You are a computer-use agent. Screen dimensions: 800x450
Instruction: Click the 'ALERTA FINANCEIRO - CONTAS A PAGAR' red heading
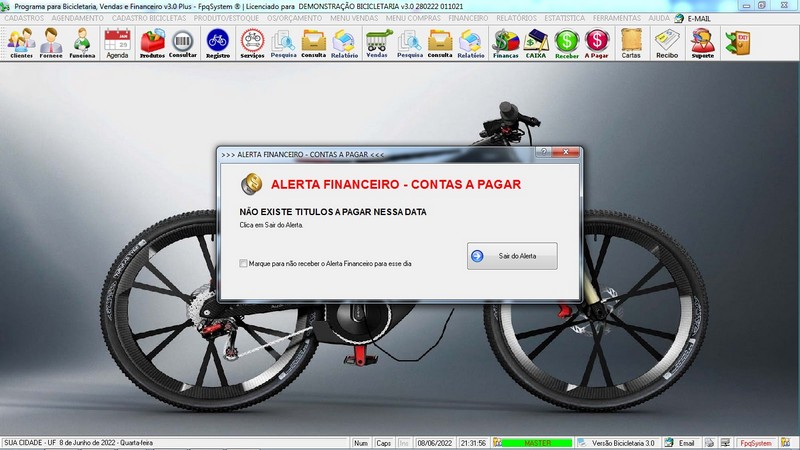coord(396,184)
